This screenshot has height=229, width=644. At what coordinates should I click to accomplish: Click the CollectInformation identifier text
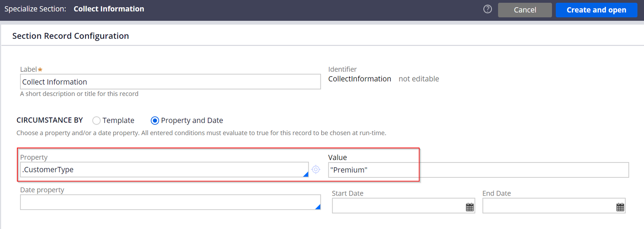[359, 79]
